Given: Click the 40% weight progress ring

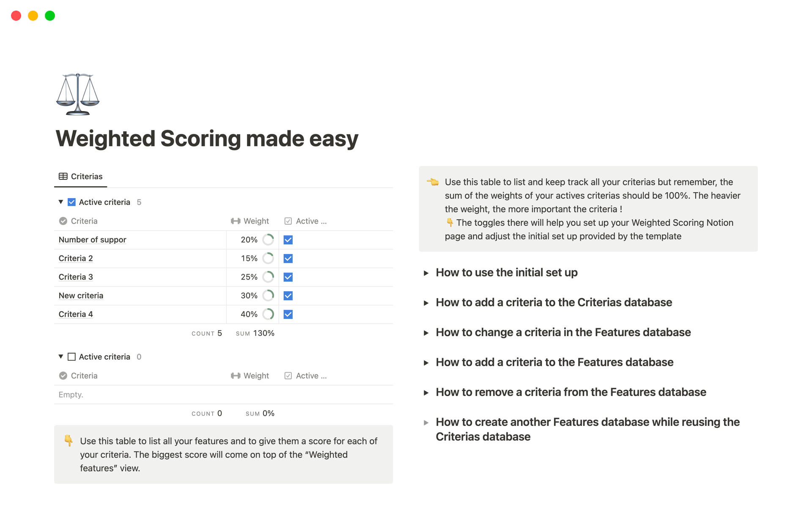Looking at the screenshot, I should click(268, 314).
